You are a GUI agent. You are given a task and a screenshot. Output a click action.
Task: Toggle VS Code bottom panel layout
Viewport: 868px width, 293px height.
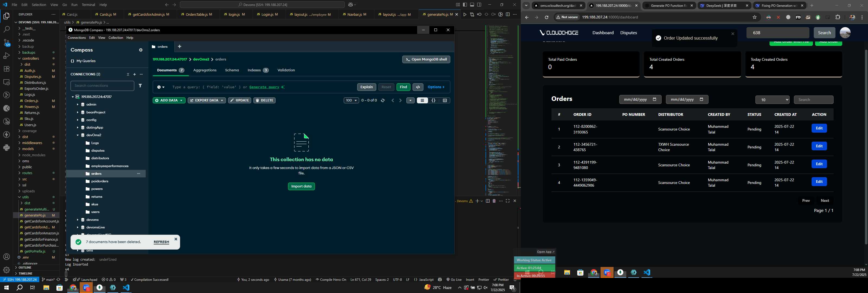tap(472, 5)
